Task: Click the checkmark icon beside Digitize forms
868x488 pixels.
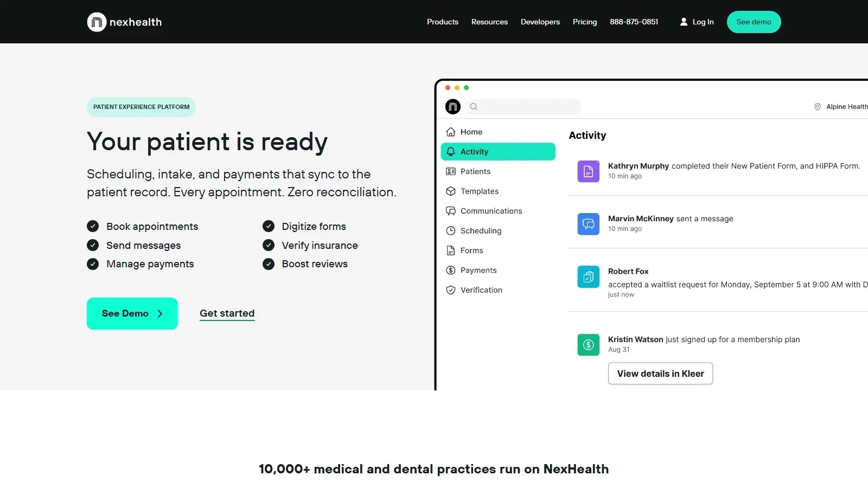Action: click(x=269, y=226)
